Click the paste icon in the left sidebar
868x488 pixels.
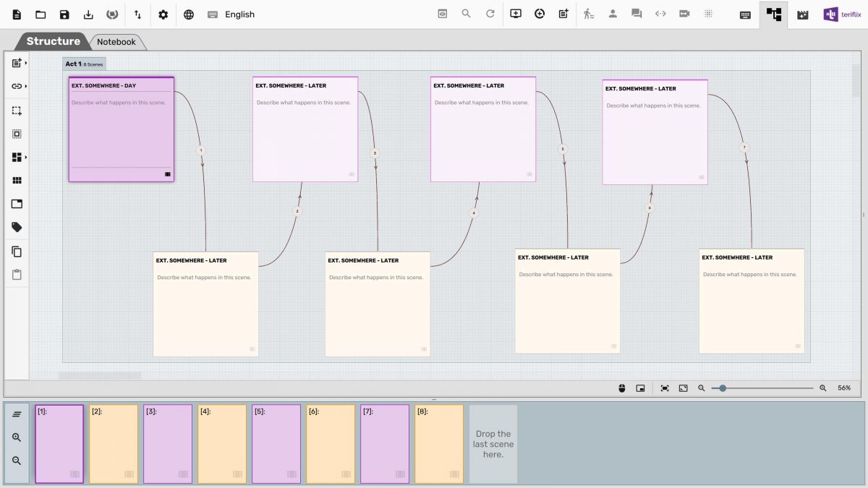tap(16, 274)
